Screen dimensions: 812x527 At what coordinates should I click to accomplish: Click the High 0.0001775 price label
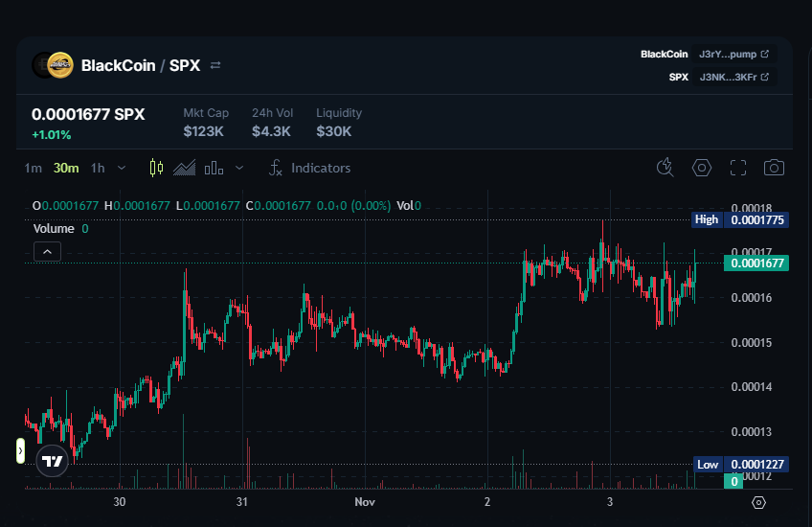[x=740, y=219]
